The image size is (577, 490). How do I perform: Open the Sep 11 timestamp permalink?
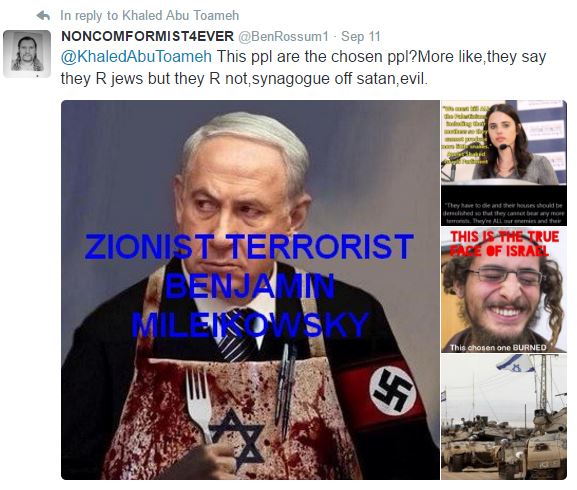(361, 36)
